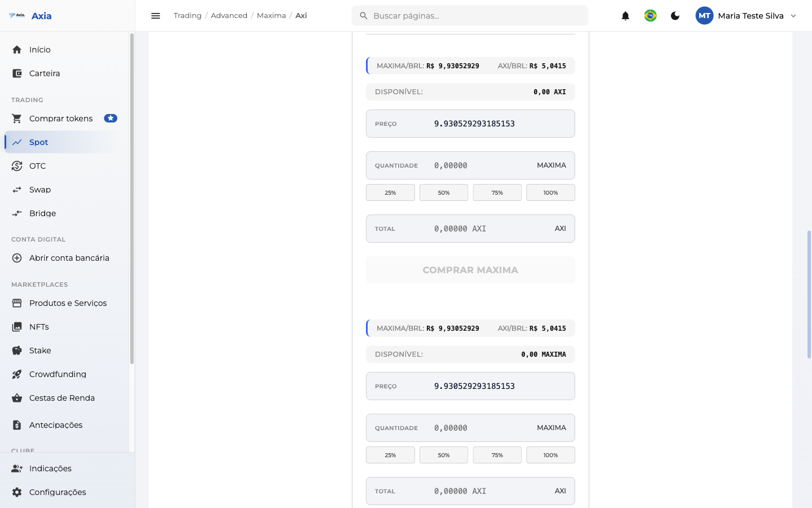Select 100% in the sell form
812x508 pixels.
tap(550, 455)
